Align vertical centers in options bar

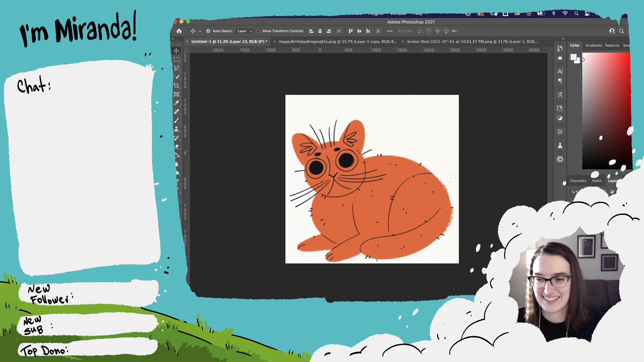[359, 31]
